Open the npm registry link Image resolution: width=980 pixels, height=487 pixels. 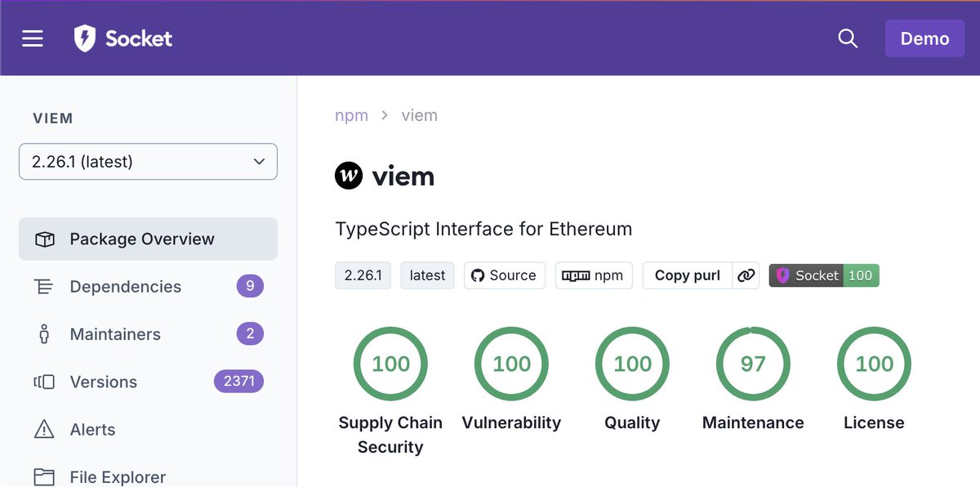pos(594,275)
